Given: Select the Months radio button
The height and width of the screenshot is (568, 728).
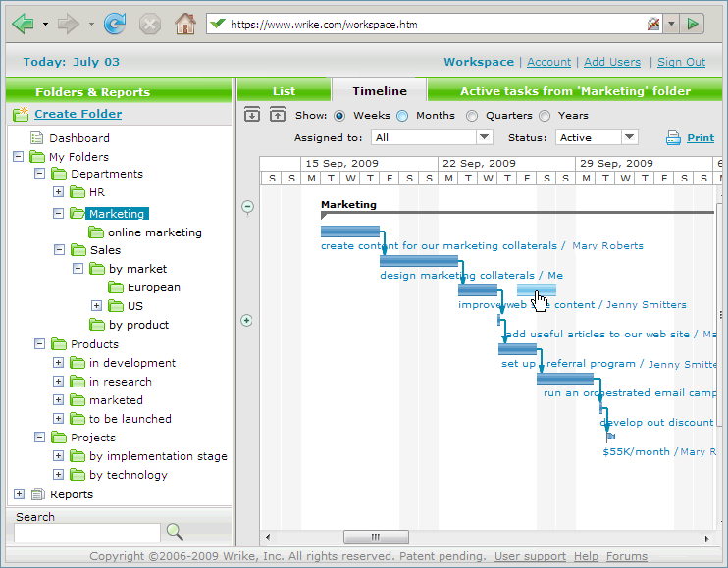Looking at the screenshot, I should click(402, 116).
